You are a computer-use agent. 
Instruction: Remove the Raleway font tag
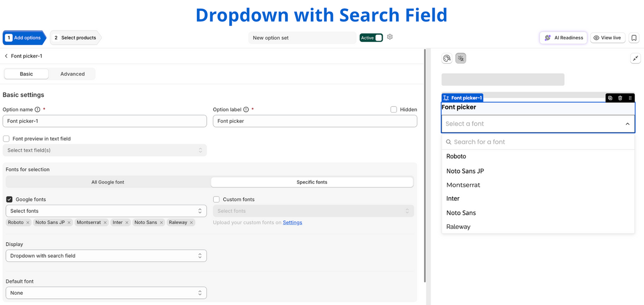click(192, 222)
